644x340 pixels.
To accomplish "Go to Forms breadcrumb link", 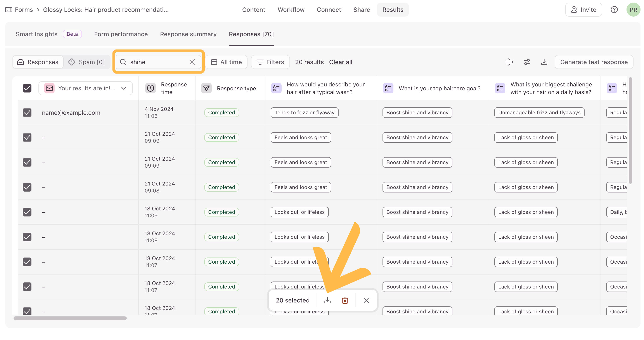I will click(24, 10).
